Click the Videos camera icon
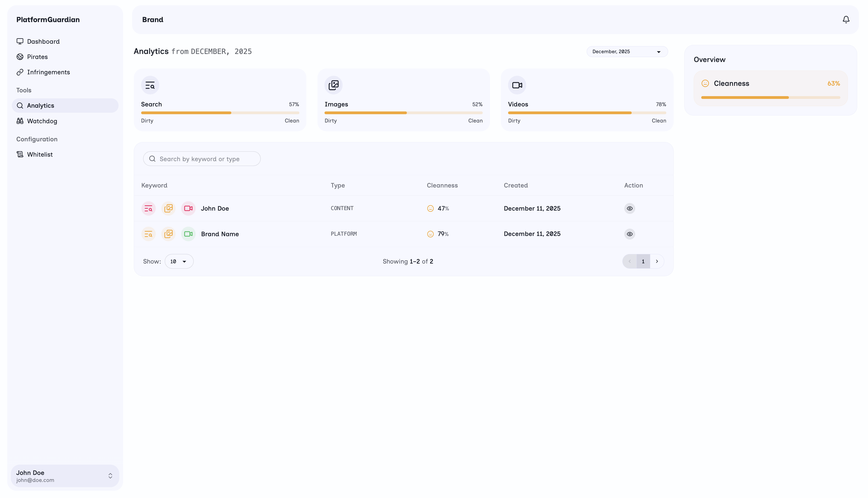The width and height of the screenshot is (868, 498). pyautogui.click(x=517, y=85)
